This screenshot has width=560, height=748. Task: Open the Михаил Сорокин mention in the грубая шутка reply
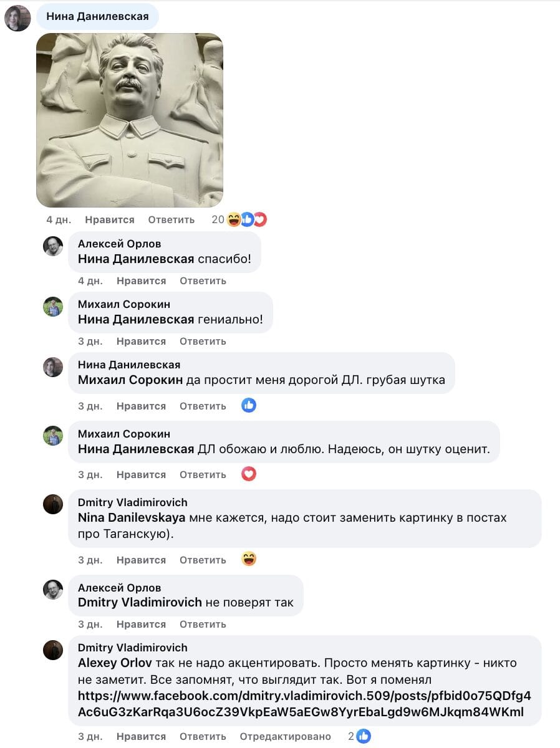coord(130,380)
